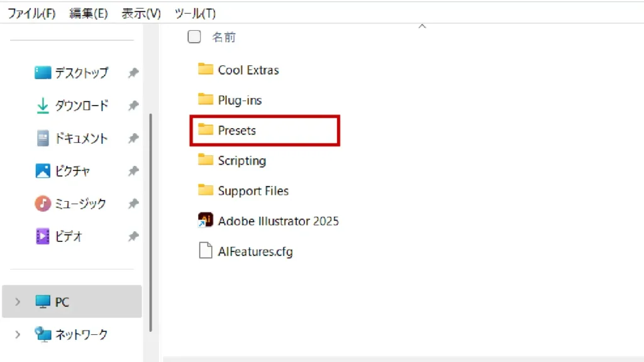The width and height of the screenshot is (644, 362).
Task: Click the 名前 column header
Action: (224, 38)
